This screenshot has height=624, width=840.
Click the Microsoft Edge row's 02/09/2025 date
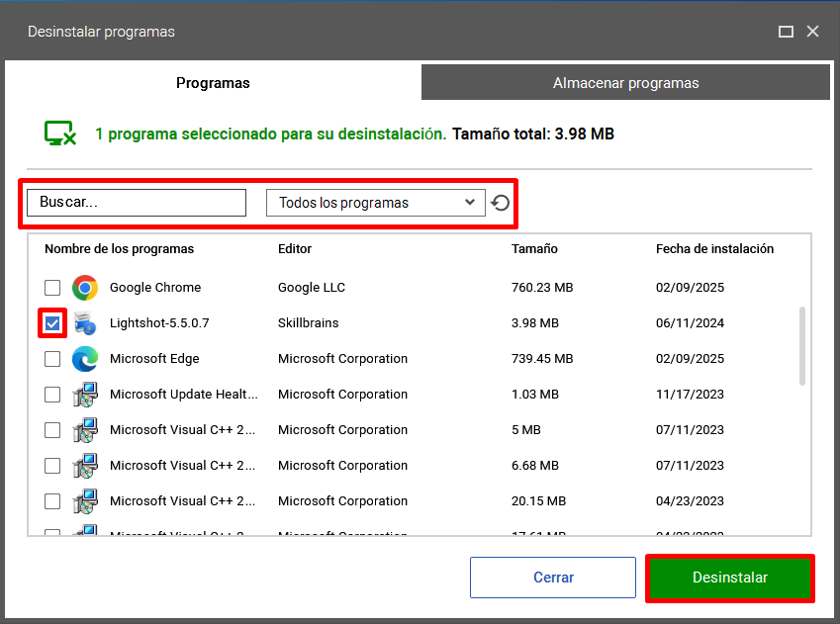point(690,359)
